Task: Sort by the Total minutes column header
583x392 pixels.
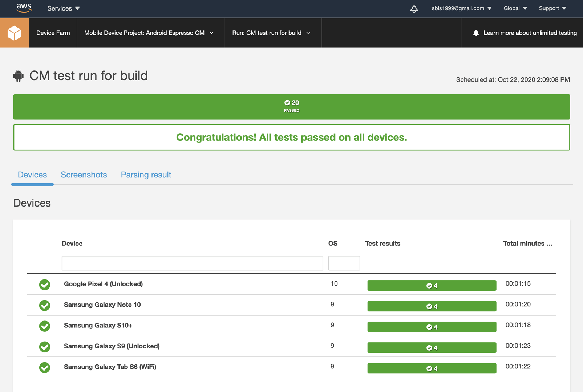Action: coord(528,244)
